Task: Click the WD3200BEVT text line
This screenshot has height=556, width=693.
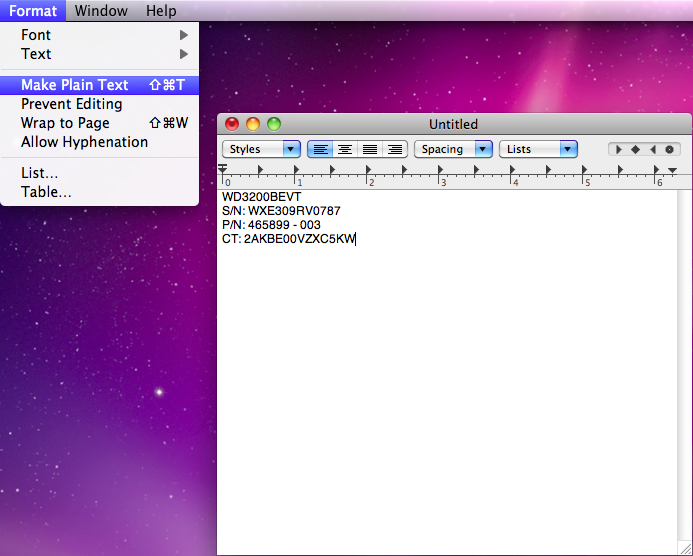Action: tap(262, 197)
